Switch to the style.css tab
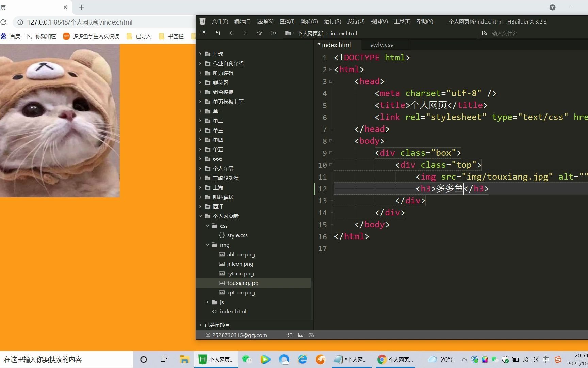The width and height of the screenshot is (588, 368). click(x=381, y=45)
